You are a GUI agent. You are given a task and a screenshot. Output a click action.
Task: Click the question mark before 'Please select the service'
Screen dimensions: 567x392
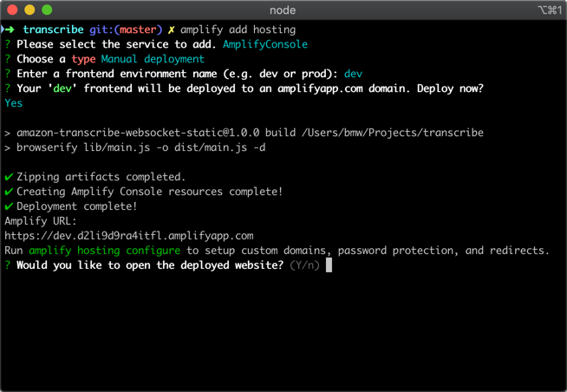pyautogui.click(x=8, y=44)
